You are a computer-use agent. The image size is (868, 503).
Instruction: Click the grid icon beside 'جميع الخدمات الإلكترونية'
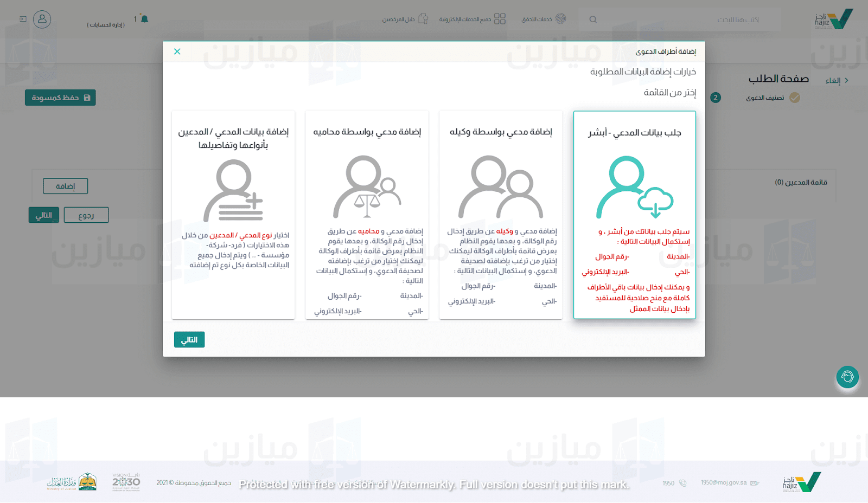pyautogui.click(x=500, y=19)
